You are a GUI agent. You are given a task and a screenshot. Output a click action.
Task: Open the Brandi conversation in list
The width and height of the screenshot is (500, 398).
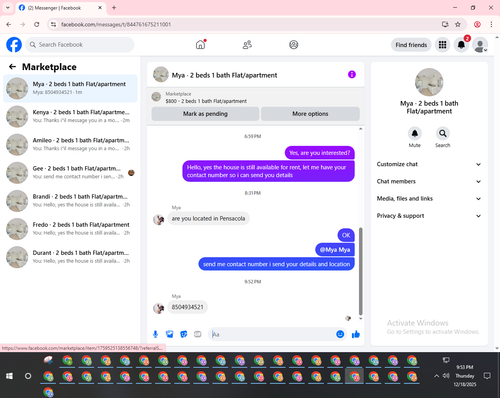click(x=70, y=201)
